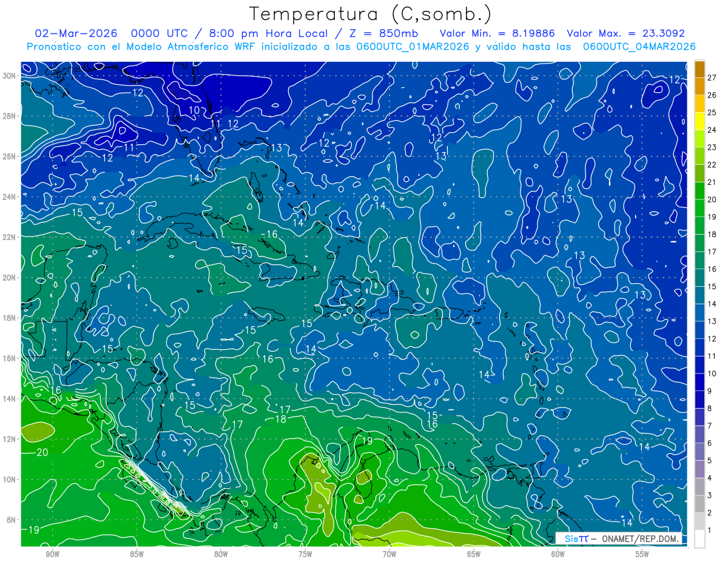Click the colorbar label 23
This screenshot has height=562, width=728.
pyautogui.click(x=712, y=147)
